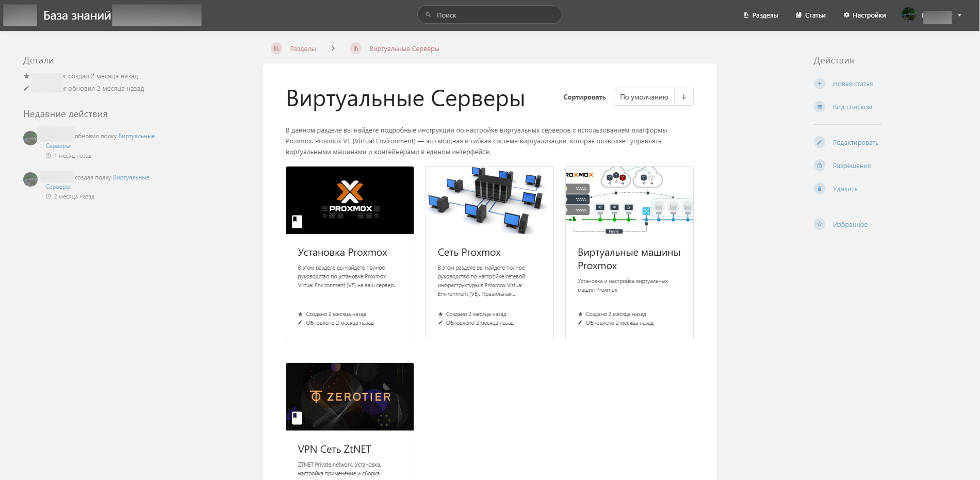Focus the Поиск search field
Screen dimensions: 980x480
pyautogui.click(x=489, y=14)
